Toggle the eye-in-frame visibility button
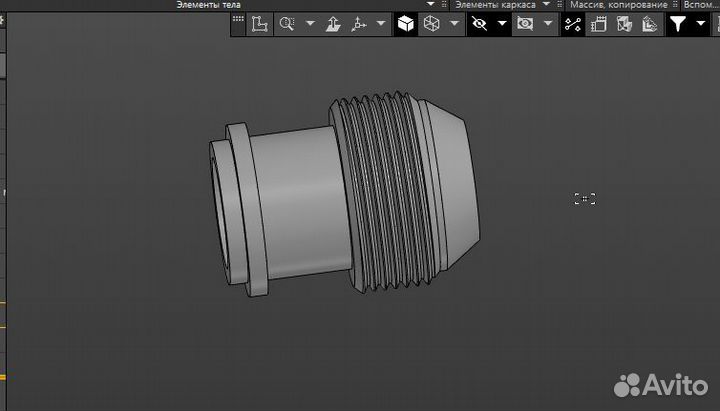This screenshot has height=411, width=720. (x=524, y=24)
